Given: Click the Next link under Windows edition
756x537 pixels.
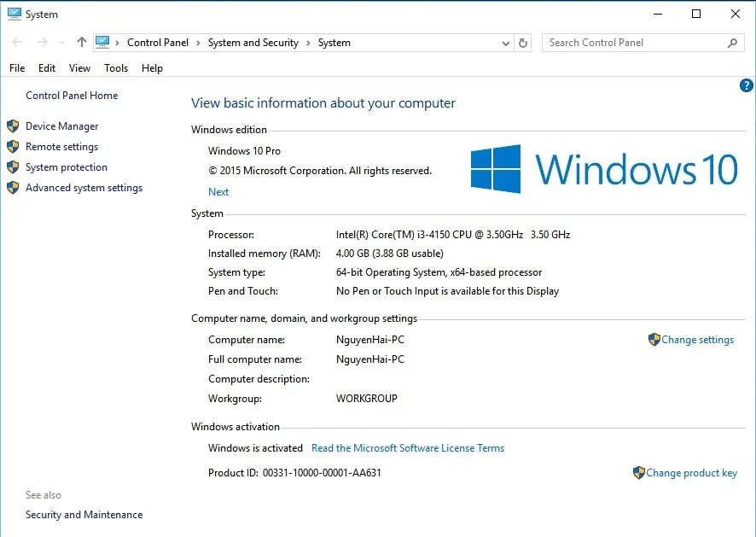Looking at the screenshot, I should (x=218, y=192).
